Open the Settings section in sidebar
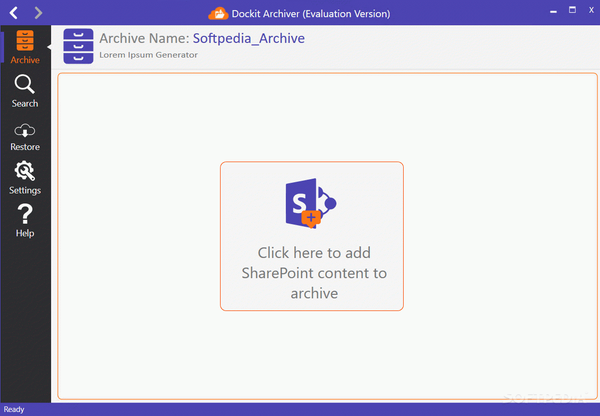This screenshot has height=416, width=600. coord(25,178)
